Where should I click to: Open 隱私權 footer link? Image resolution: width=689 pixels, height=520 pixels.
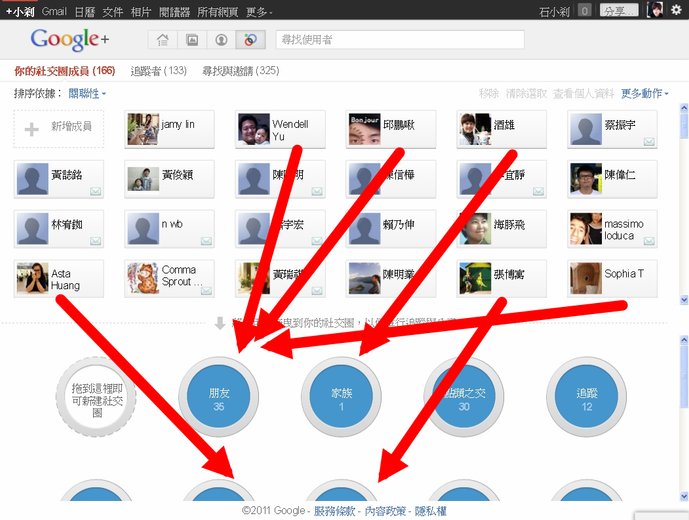431,511
